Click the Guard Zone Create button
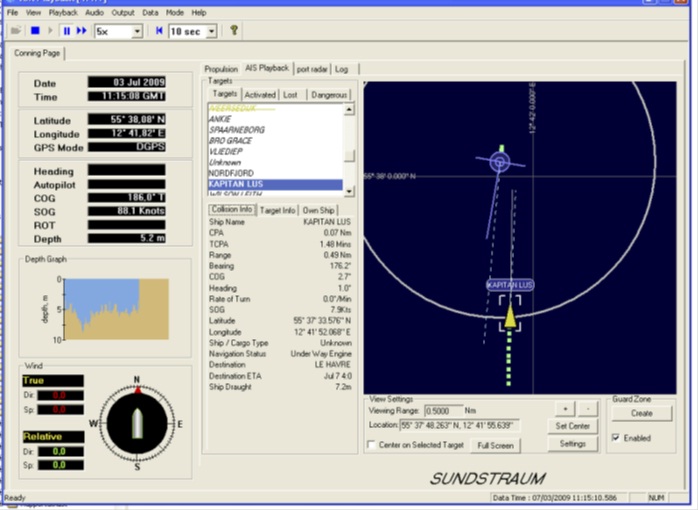The height and width of the screenshot is (510, 698). pyautogui.click(x=641, y=412)
